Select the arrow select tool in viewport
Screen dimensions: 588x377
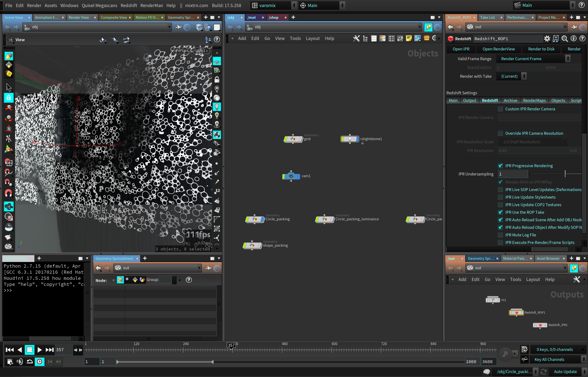pyautogui.click(x=9, y=87)
